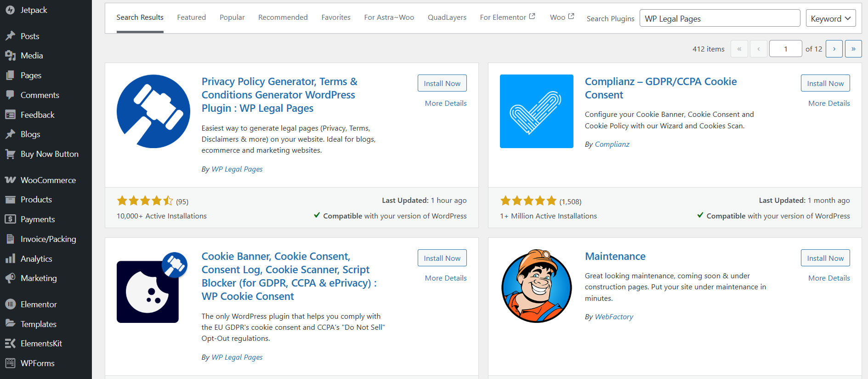Click the Search Plugins input field
Screen dimensions: 868x379
click(x=719, y=18)
